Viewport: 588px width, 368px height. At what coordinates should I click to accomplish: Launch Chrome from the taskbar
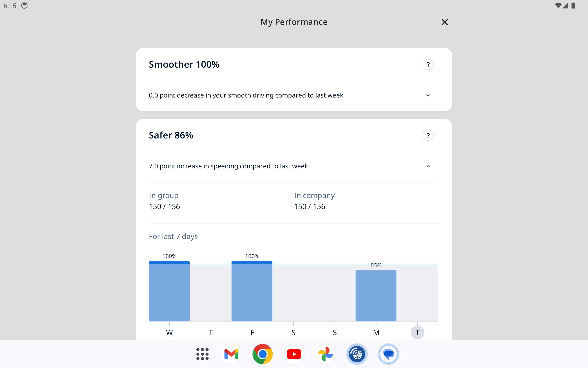coord(262,354)
